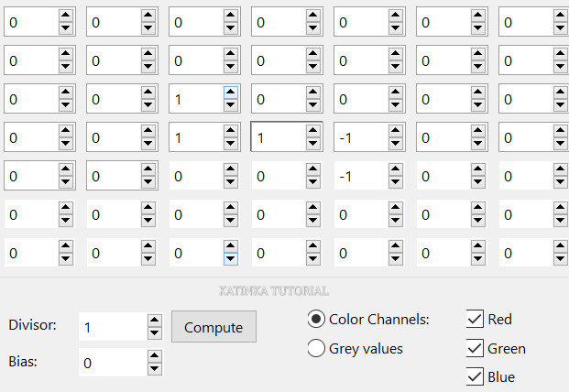
Task: Increase the top-left matrix cell value
Action: (x=65, y=16)
